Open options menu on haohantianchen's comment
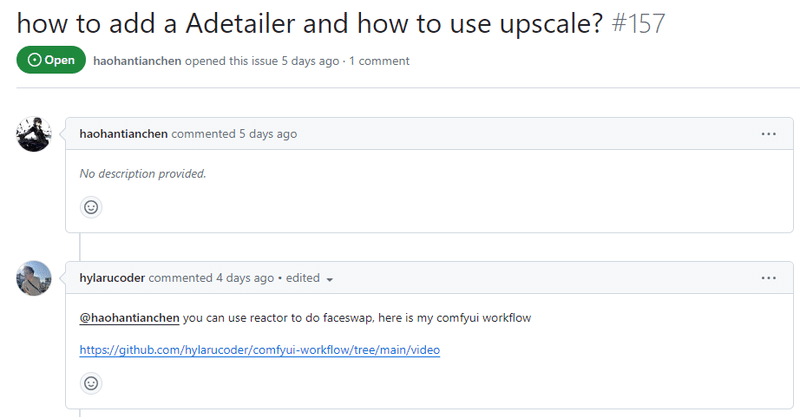This screenshot has height=417, width=800. click(768, 134)
